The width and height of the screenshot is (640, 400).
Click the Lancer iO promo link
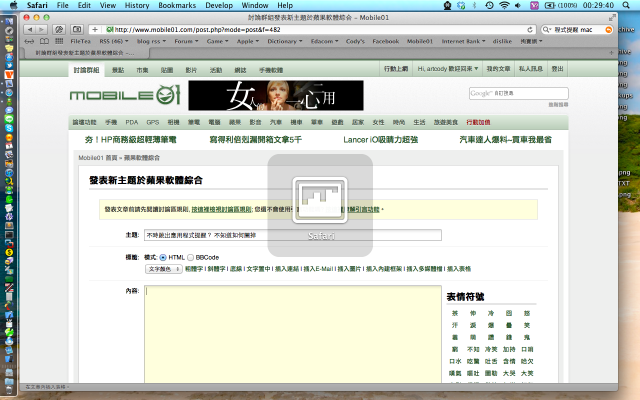(x=380, y=140)
